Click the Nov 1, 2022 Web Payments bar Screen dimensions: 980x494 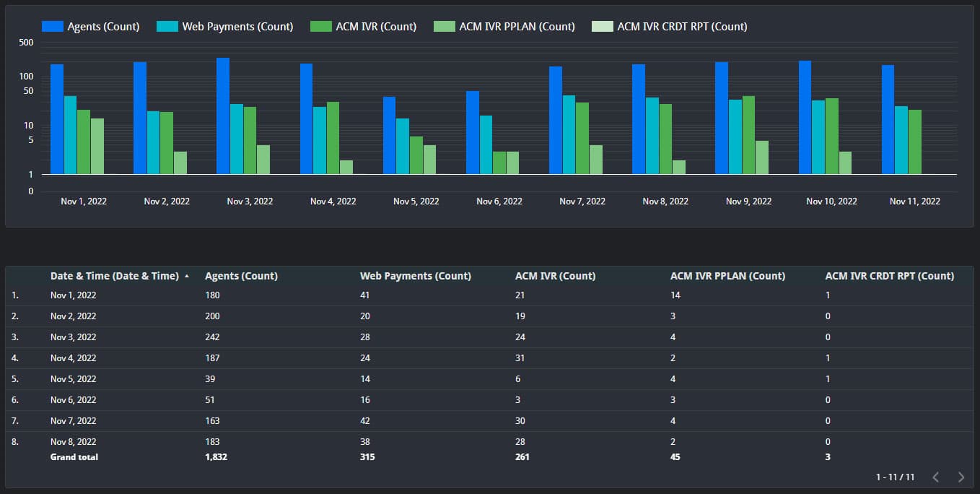pos(70,135)
